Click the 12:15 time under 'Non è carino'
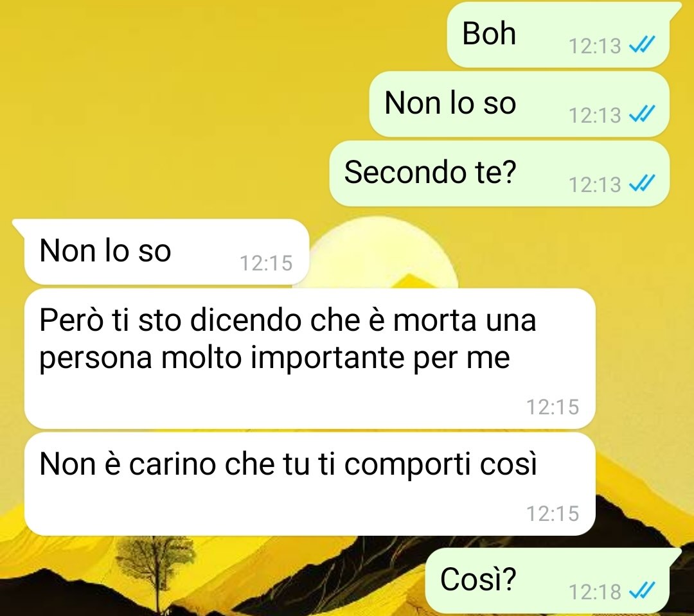This screenshot has height=616, width=694. 553,513
